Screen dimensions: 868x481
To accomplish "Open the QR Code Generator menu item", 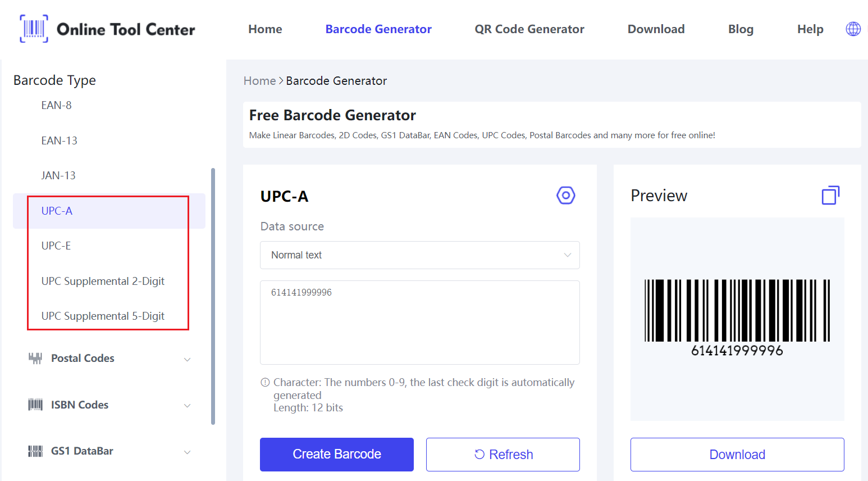I will (x=529, y=29).
